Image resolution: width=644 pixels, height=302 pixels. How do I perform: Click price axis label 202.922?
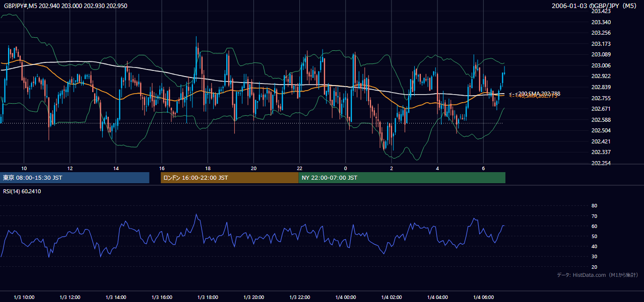(x=601, y=76)
